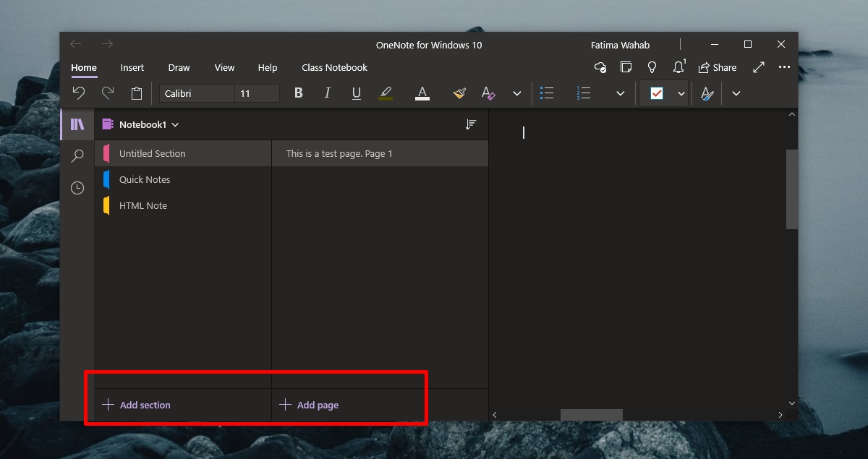Expand paragraph formatting options chevron
868x459 pixels.
point(620,93)
